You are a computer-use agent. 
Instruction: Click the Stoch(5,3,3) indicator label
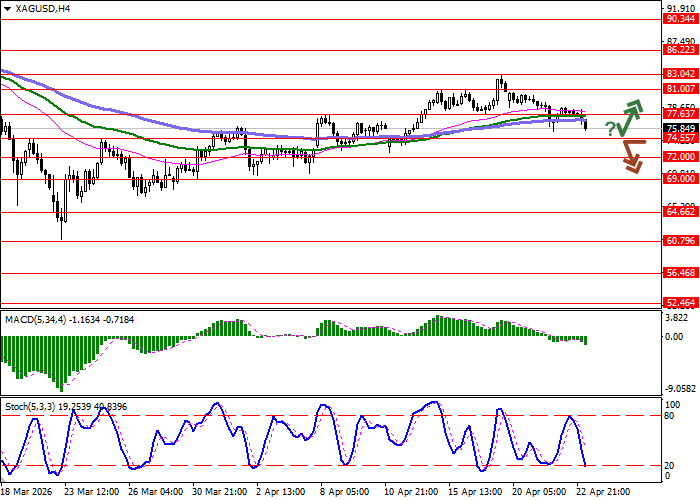[32, 408]
